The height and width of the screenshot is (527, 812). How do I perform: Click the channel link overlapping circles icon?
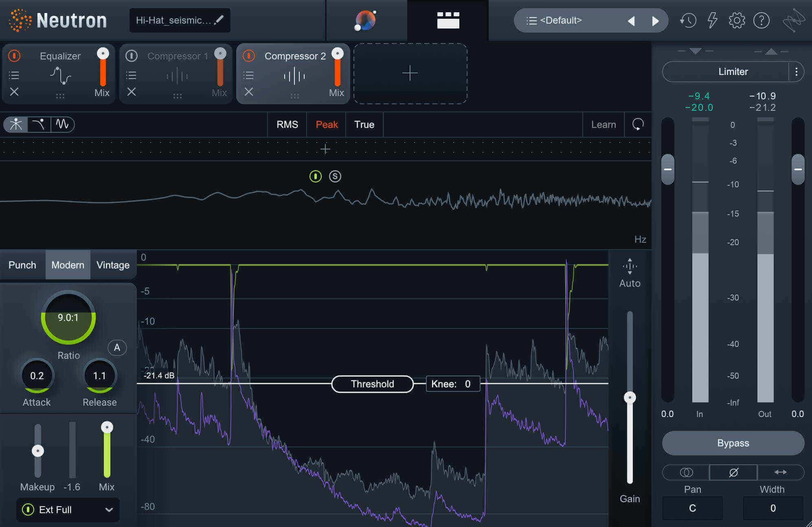(686, 472)
